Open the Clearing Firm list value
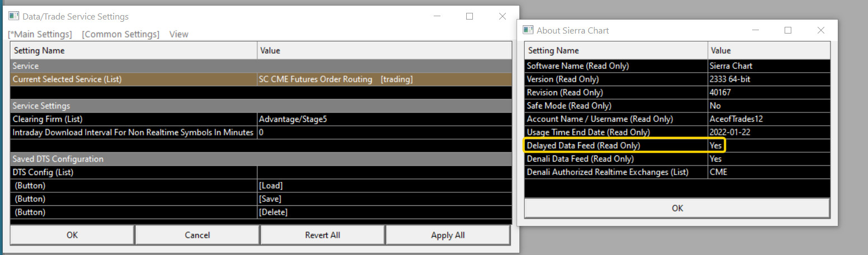This screenshot has height=255, width=868. 384,119
